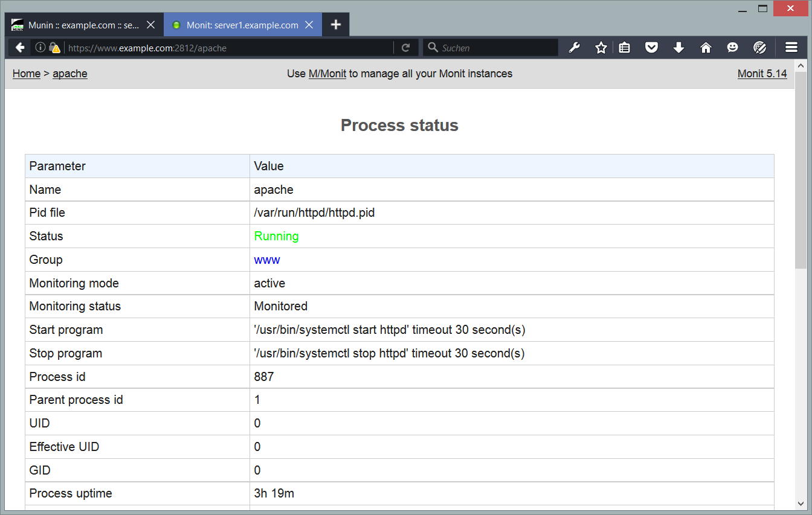Open site information icon in address bar

pyautogui.click(x=40, y=48)
